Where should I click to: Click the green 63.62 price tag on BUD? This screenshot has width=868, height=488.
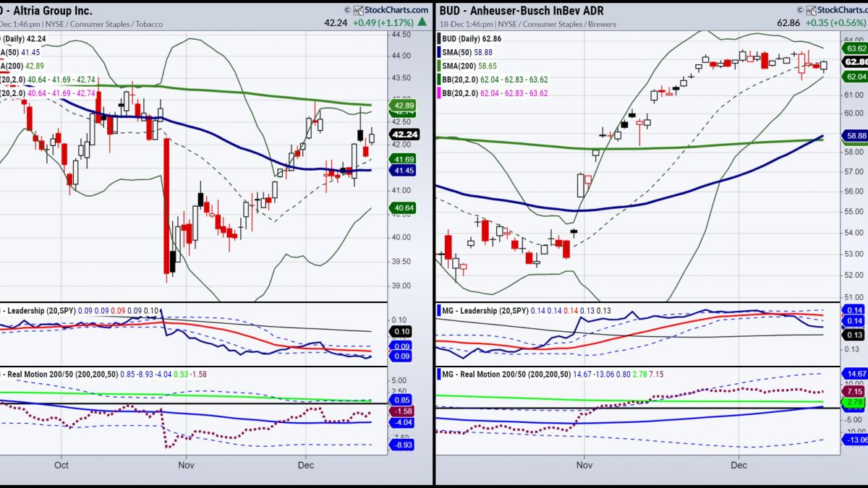855,48
